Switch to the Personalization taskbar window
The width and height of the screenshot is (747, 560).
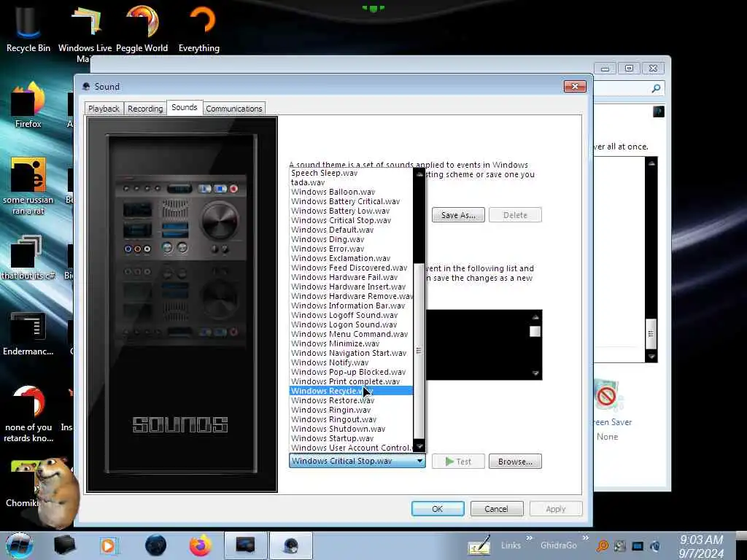245,545
